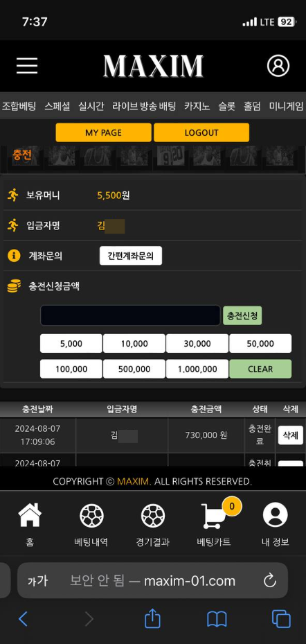
Task: Click the LOGOUT button
Action: 201,132
